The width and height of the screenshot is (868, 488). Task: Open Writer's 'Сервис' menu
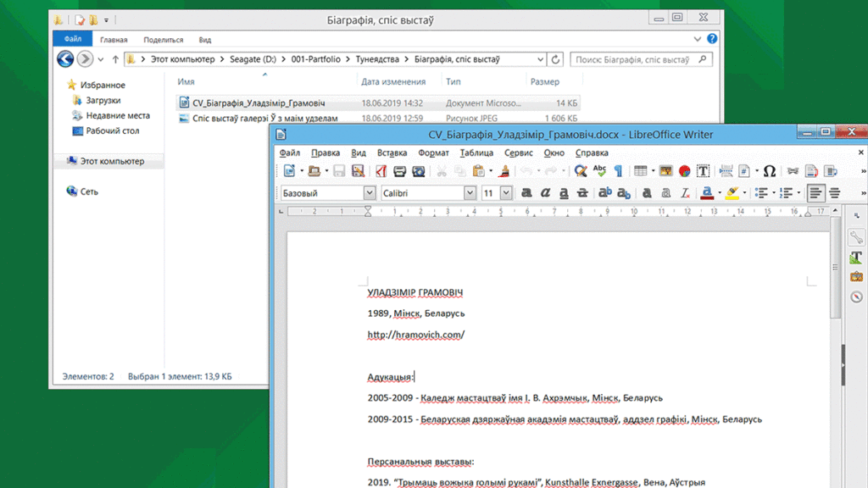point(519,152)
